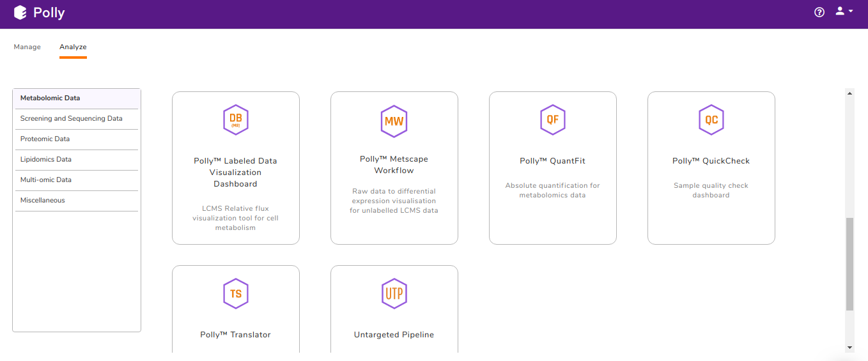Choose Proteomic Data in sidebar
Screen dimensions: 868x361
pyautogui.click(x=77, y=139)
